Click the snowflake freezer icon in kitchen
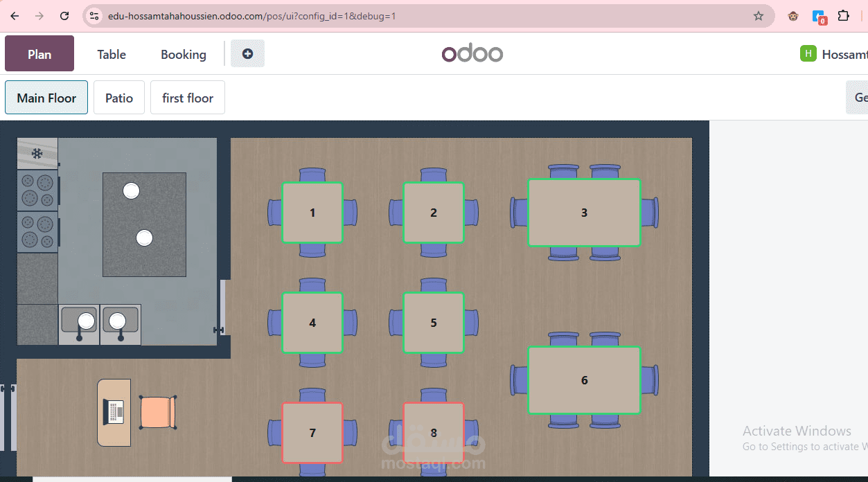Screen dimensions: 868x482 [x=37, y=154]
